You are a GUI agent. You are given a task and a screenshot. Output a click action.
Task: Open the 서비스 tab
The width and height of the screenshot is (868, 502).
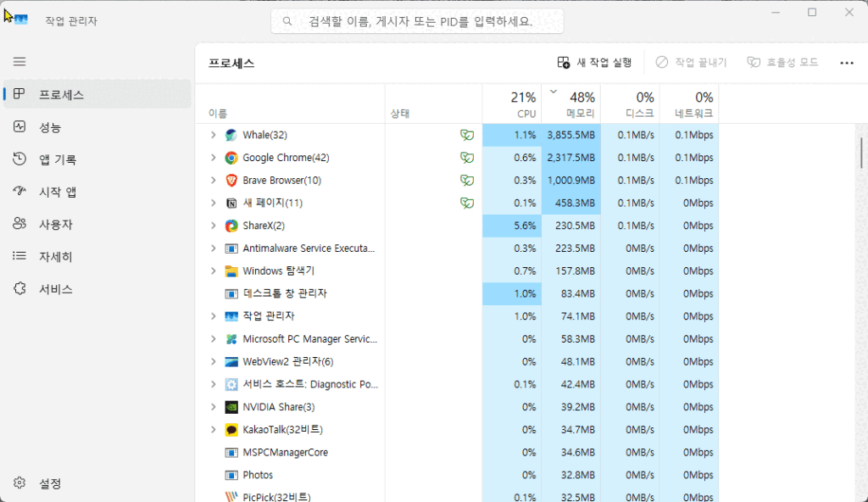pos(97,289)
